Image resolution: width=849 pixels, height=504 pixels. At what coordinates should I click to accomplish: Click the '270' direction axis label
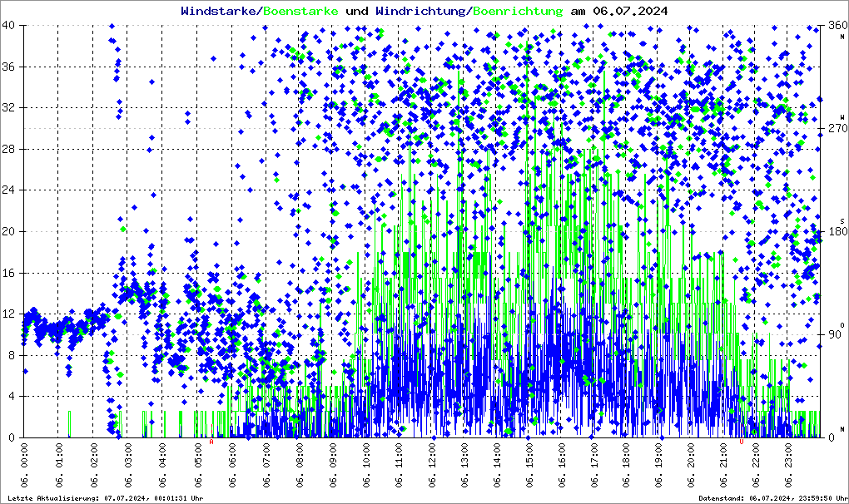(x=838, y=128)
